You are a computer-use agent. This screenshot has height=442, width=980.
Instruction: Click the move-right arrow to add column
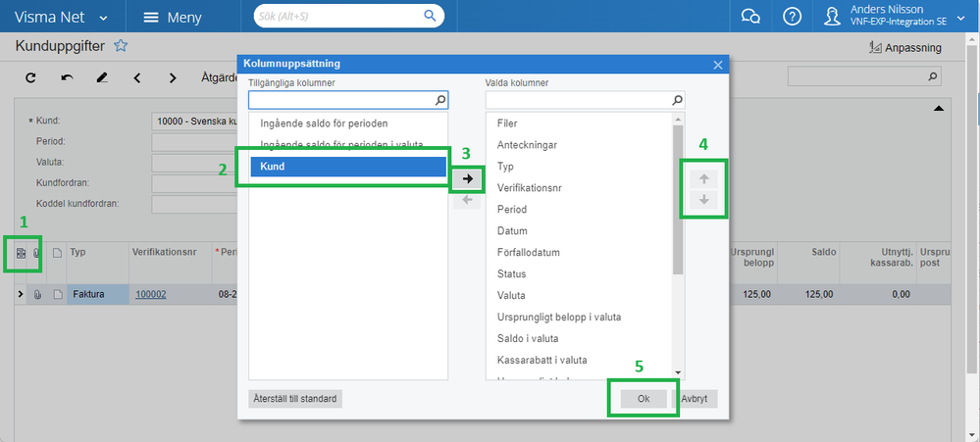click(x=467, y=179)
